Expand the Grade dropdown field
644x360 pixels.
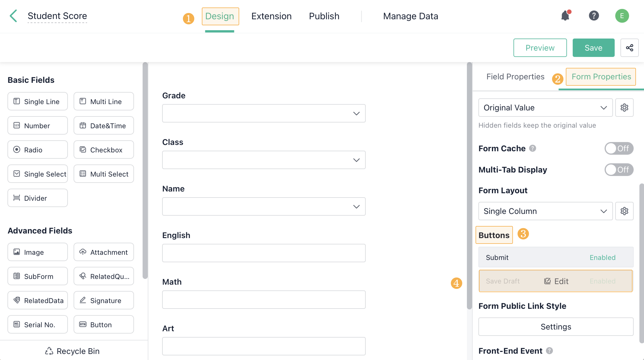pyautogui.click(x=263, y=113)
